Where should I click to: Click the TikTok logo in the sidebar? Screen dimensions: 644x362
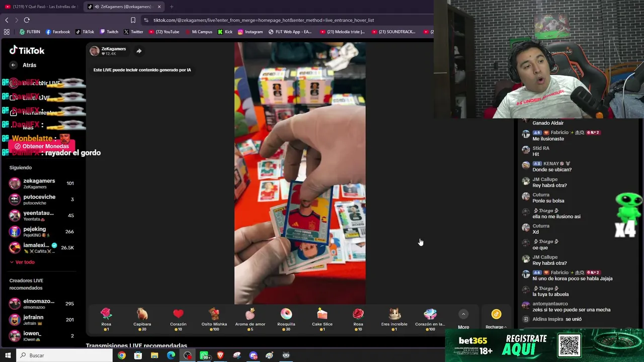click(x=27, y=50)
